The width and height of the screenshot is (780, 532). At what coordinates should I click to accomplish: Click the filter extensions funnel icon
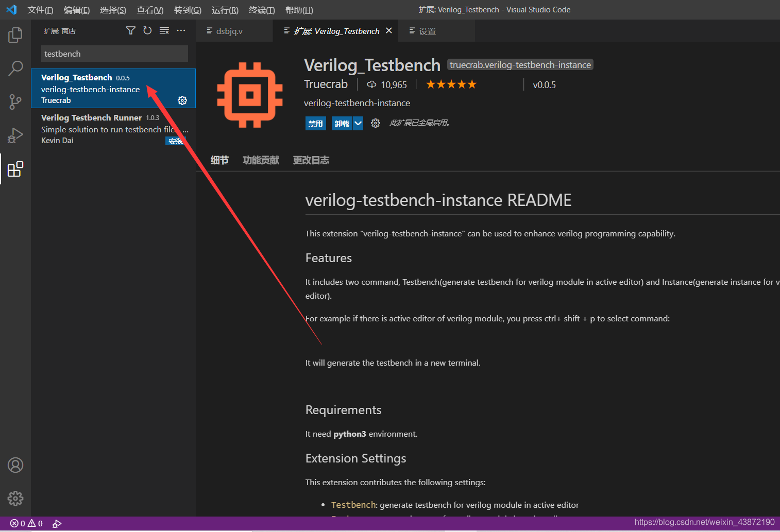pyautogui.click(x=131, y=31)
